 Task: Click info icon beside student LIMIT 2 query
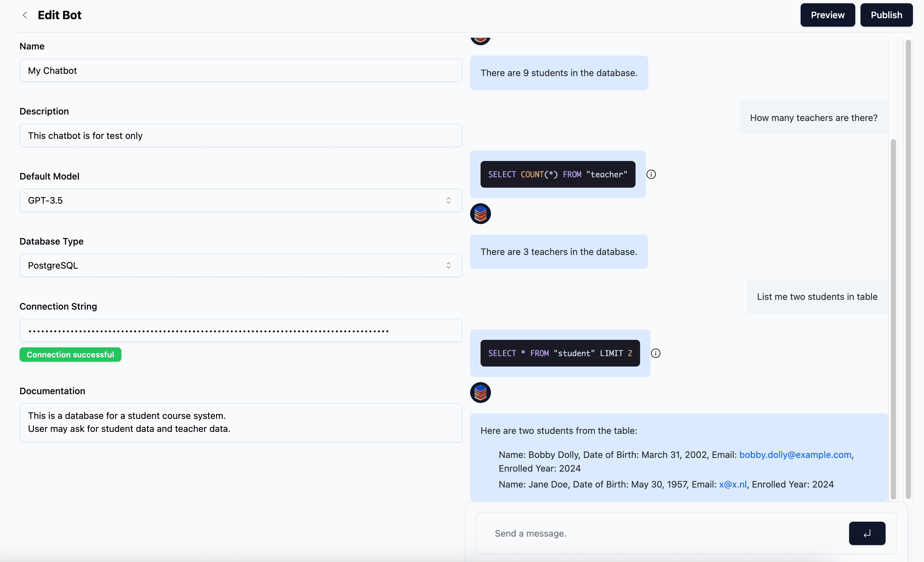(655, 353)
